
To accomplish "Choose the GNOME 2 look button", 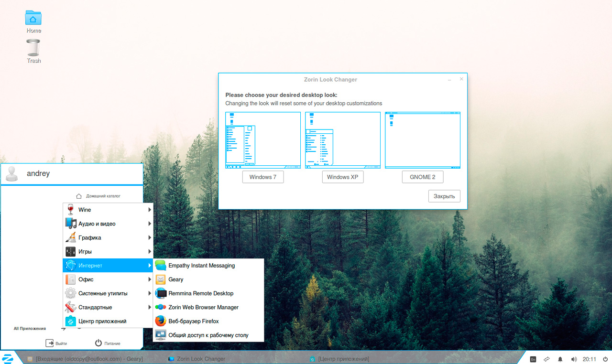I will [x=423, y=177].
